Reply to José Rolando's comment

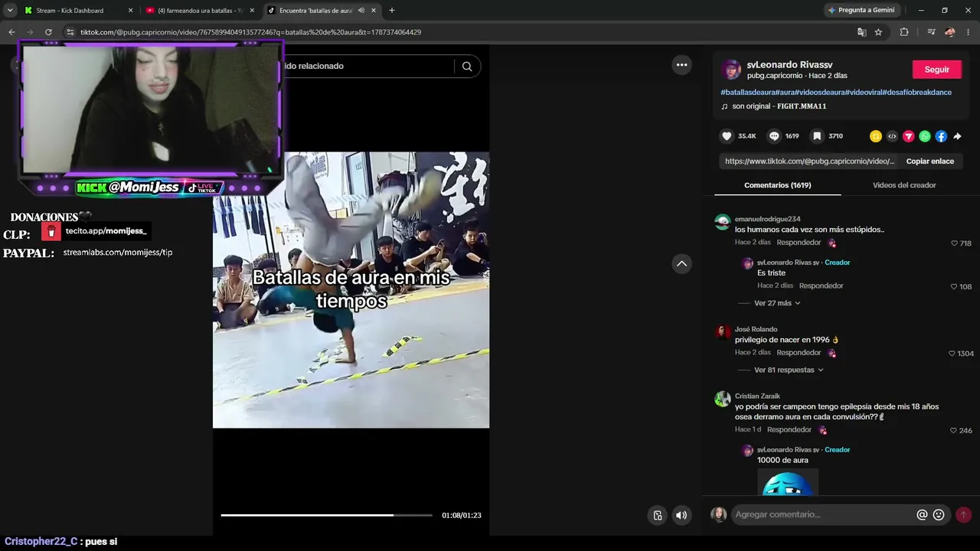coord(799,353)
